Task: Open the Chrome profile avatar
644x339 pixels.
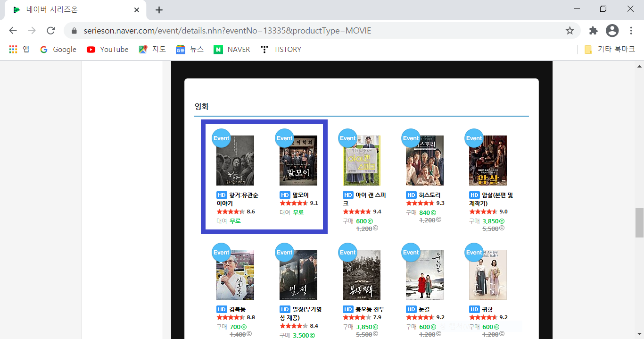Action: coord(612,31)
